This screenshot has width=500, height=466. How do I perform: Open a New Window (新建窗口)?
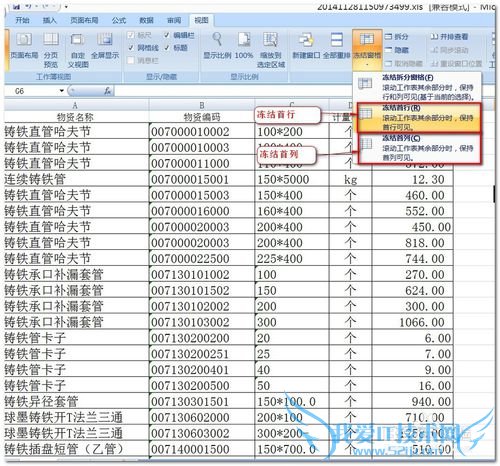(306, 45)
